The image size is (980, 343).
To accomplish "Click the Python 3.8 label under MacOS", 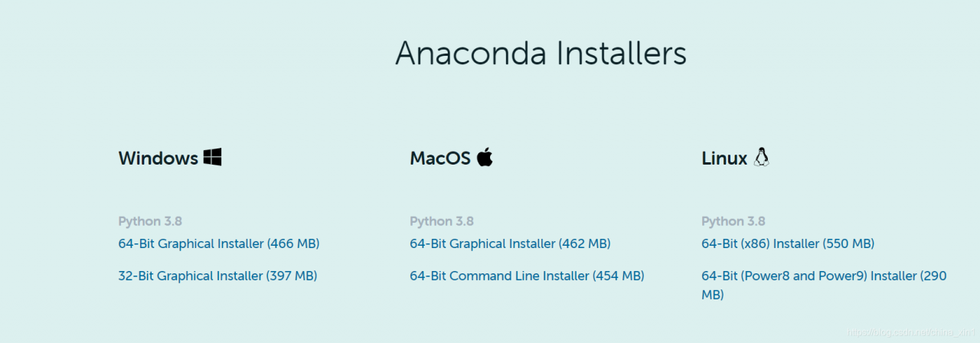I will pyautogui.click(x=442, y=221).
